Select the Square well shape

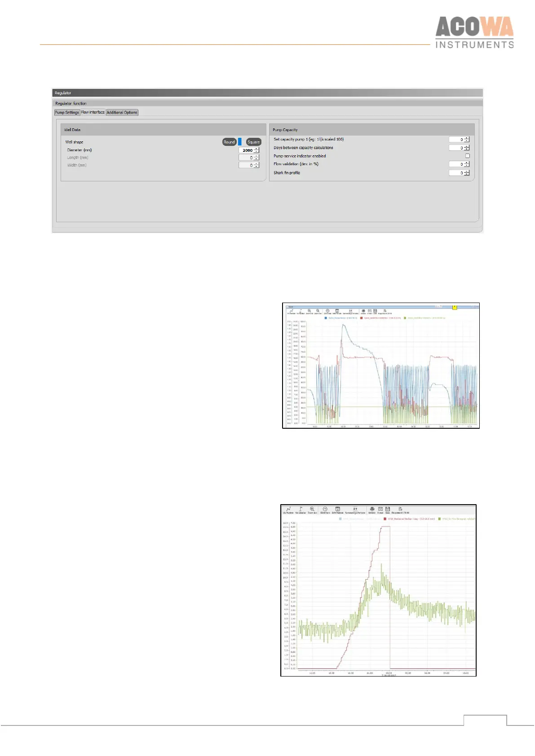254,142
